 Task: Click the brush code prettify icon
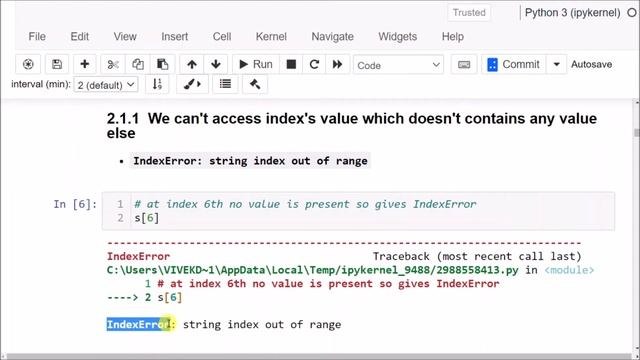(192, 84)
